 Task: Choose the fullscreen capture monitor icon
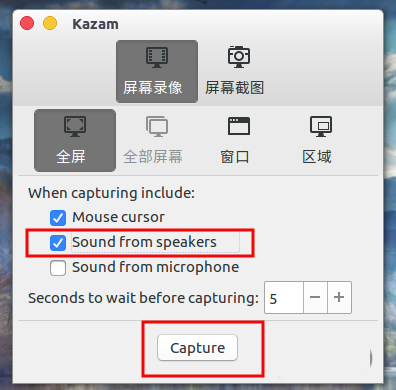coord(75,126)
